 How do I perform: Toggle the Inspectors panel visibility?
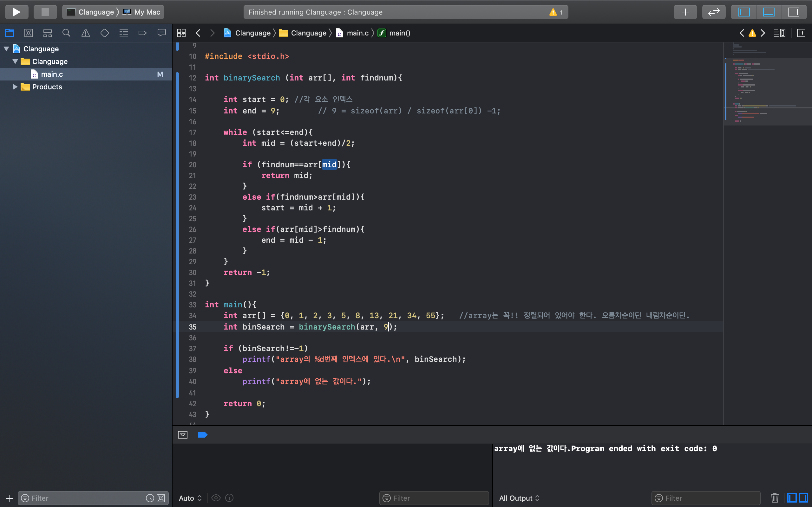coord(794,12)
